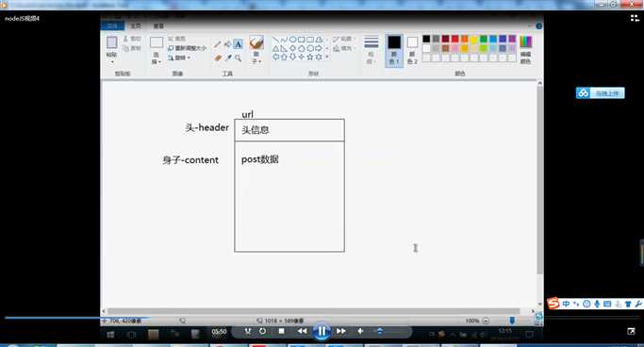Click the blue cloud upload button
This screenshot has height=347, width=644.
click(x=600, y=93)
